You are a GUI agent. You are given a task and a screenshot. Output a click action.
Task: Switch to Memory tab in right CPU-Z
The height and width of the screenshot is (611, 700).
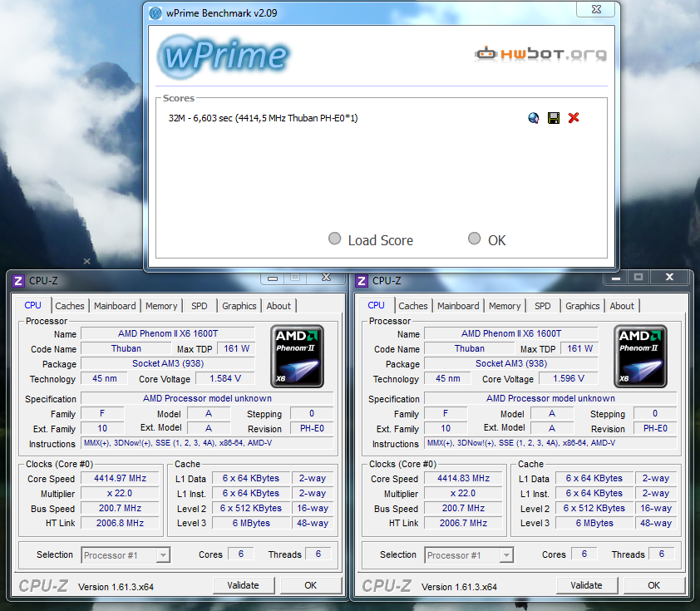click(505, 306)
